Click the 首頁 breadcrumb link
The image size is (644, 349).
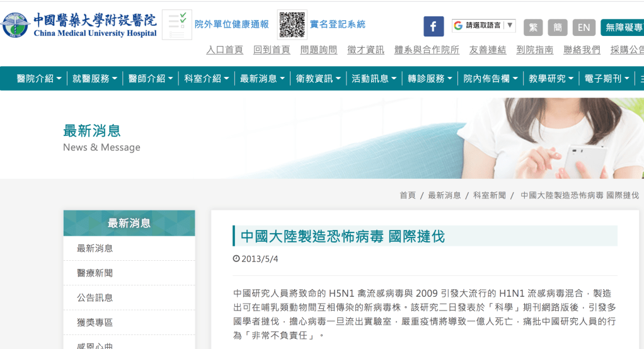407,195
